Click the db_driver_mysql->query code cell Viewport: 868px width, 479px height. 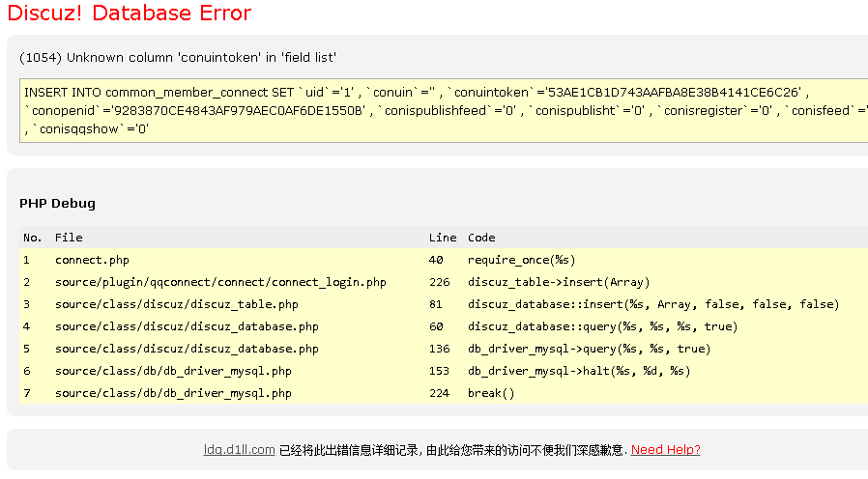(589, 349)
